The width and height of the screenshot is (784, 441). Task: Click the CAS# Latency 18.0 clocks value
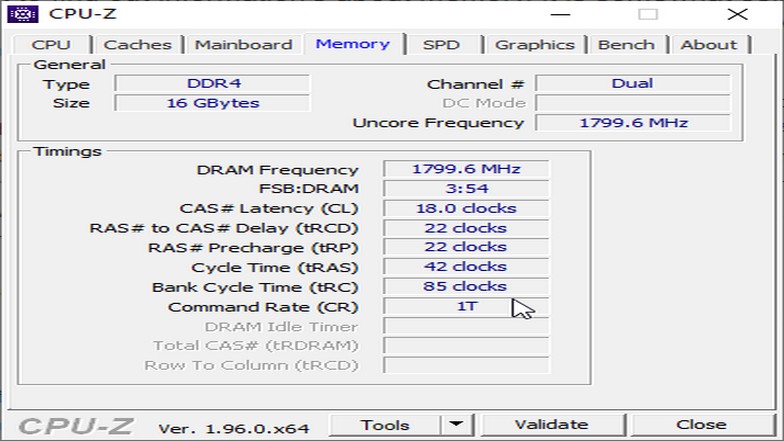(x=466, y=208)
